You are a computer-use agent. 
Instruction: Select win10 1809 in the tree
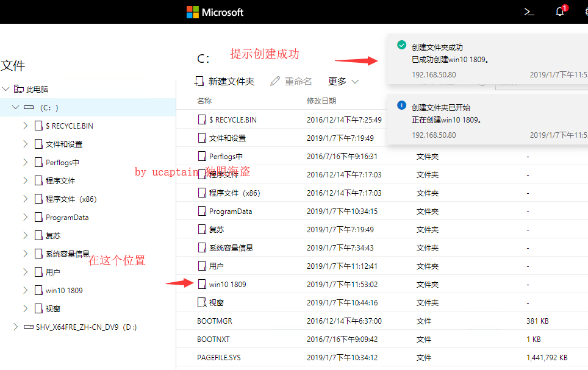click(64, 291)
